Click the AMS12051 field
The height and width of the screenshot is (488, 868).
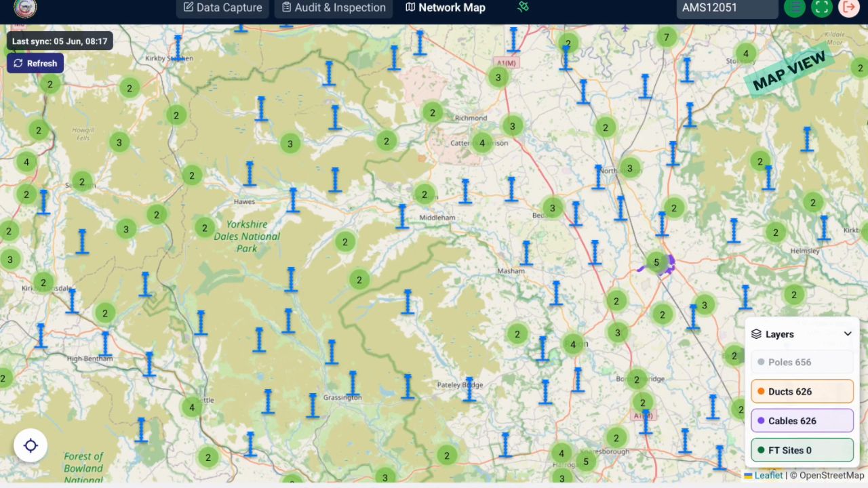click(x=728, y=8)
